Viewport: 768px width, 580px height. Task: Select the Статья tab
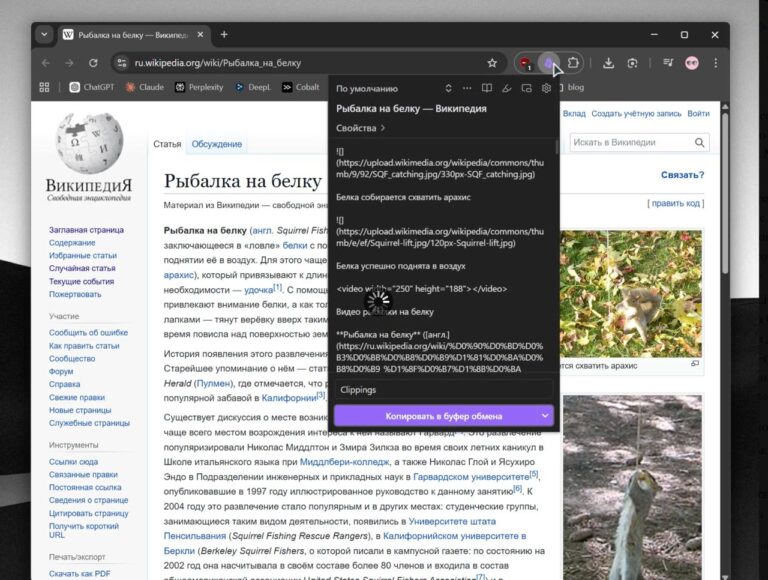coord(167,144)
